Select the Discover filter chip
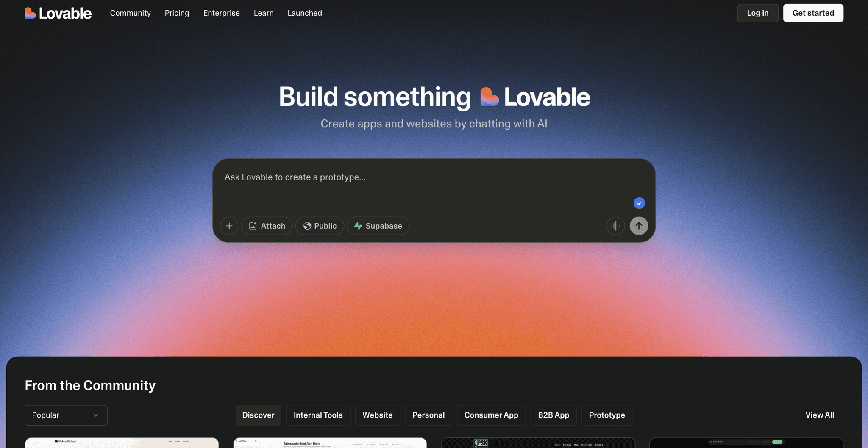The image size is (868, 448). pos(259,415)
